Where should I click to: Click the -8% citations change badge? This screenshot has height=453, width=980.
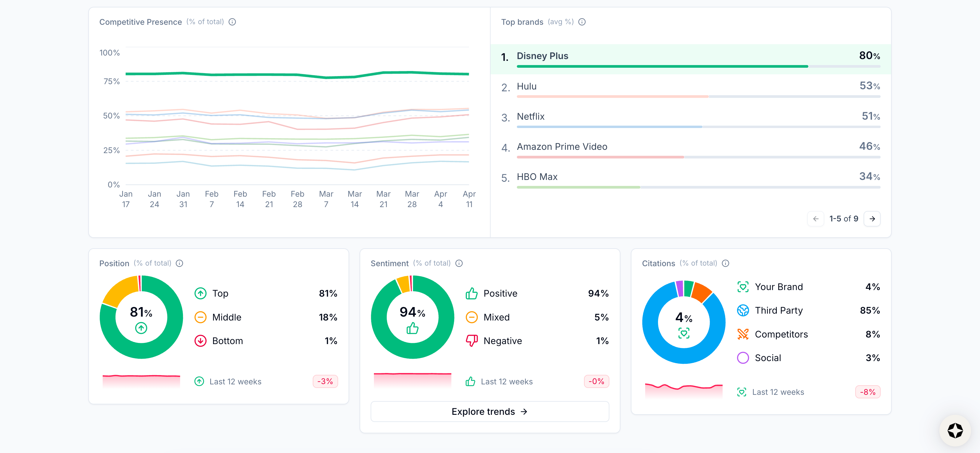[x=867, y=392]
